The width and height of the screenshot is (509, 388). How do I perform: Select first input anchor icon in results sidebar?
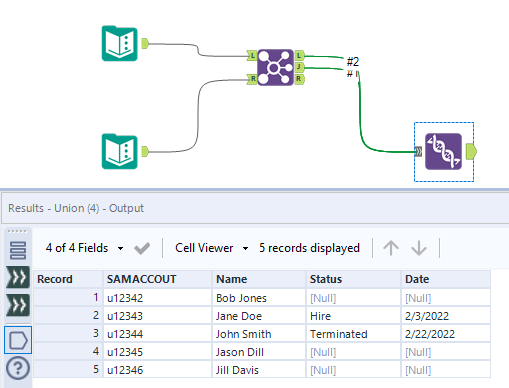(18, 277)
